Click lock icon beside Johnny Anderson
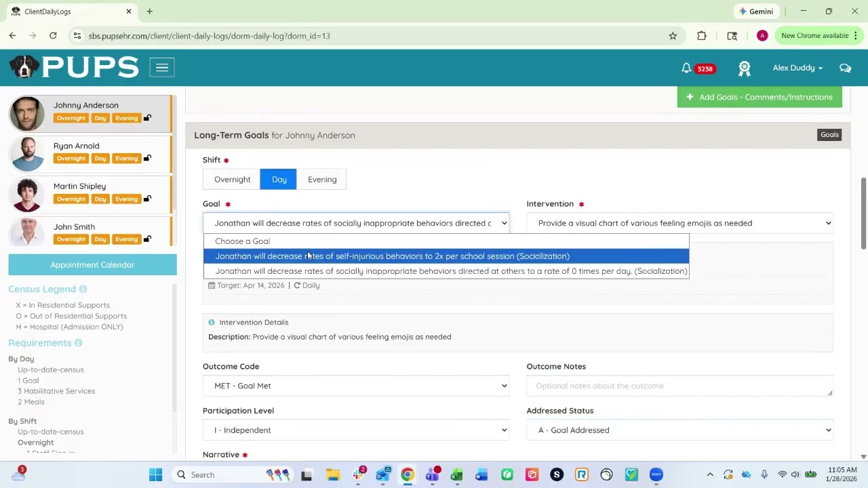 coord(147,118)
